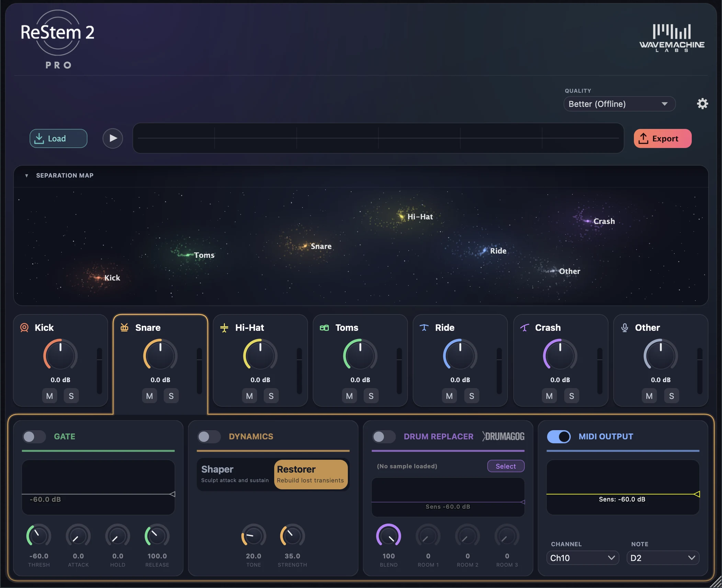Click the Load button
The height and width of the screenshot is (588, 722).
click(58, 138)
